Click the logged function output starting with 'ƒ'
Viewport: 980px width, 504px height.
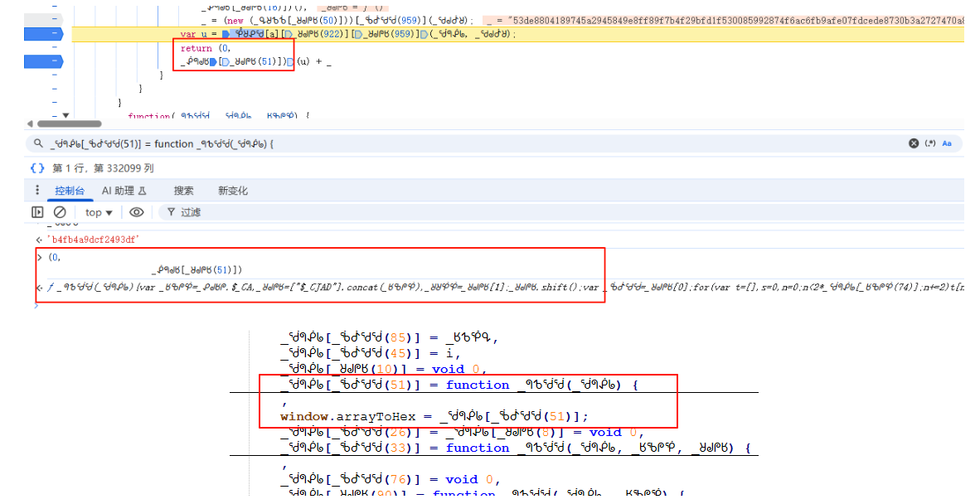[505, 288]
